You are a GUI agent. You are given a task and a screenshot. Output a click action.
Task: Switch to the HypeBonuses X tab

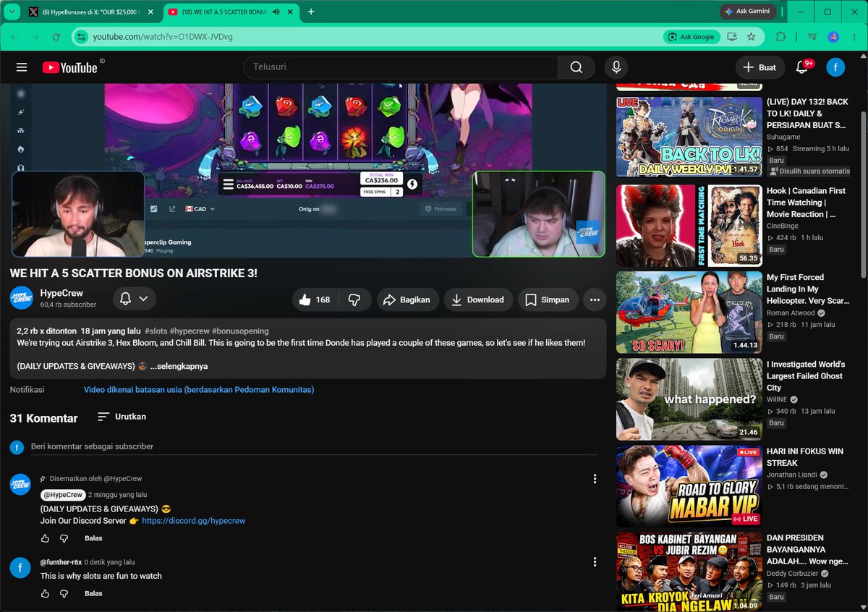[x=90, y=12]
